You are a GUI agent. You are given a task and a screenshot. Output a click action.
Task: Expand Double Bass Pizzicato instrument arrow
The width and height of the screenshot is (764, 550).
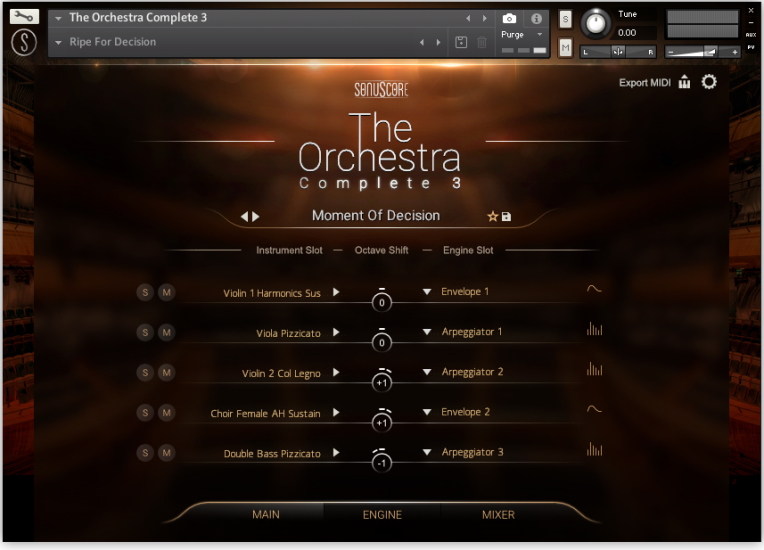[x=336, y=452]
